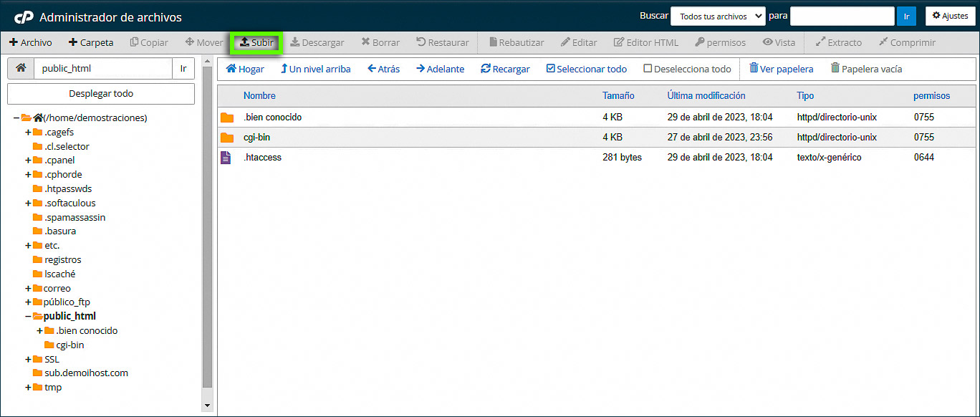Click Recargar to refresh file list
The width and height of the screenshot is (980, 417).
505,69
